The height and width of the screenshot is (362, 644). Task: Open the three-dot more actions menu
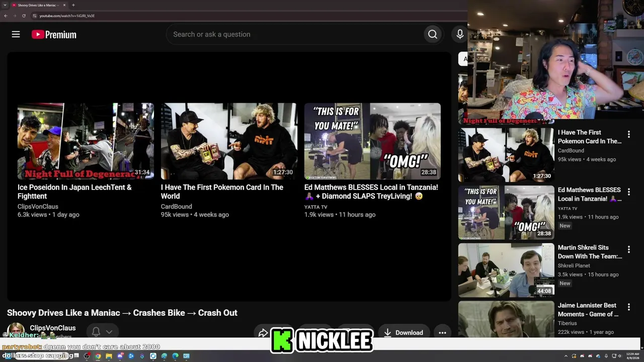click(x=442, y=332)
